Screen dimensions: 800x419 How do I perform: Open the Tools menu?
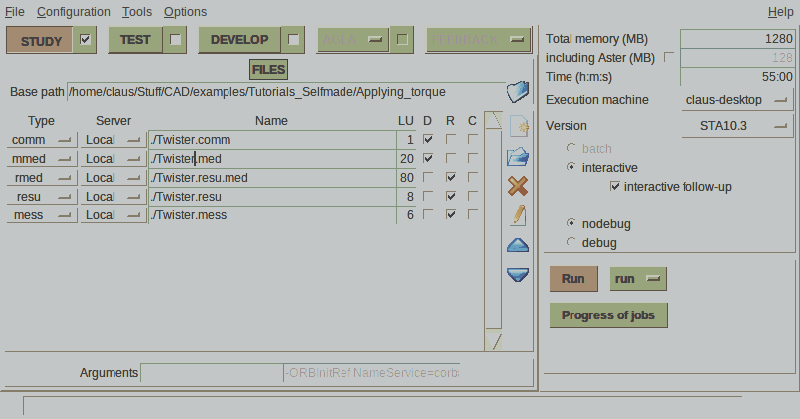[137, 12]
